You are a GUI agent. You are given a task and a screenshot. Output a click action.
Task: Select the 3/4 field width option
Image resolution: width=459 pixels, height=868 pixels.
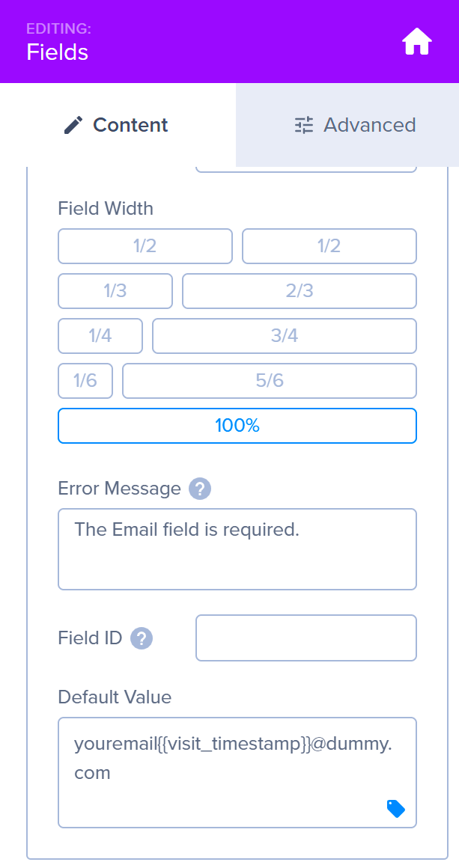284,335
